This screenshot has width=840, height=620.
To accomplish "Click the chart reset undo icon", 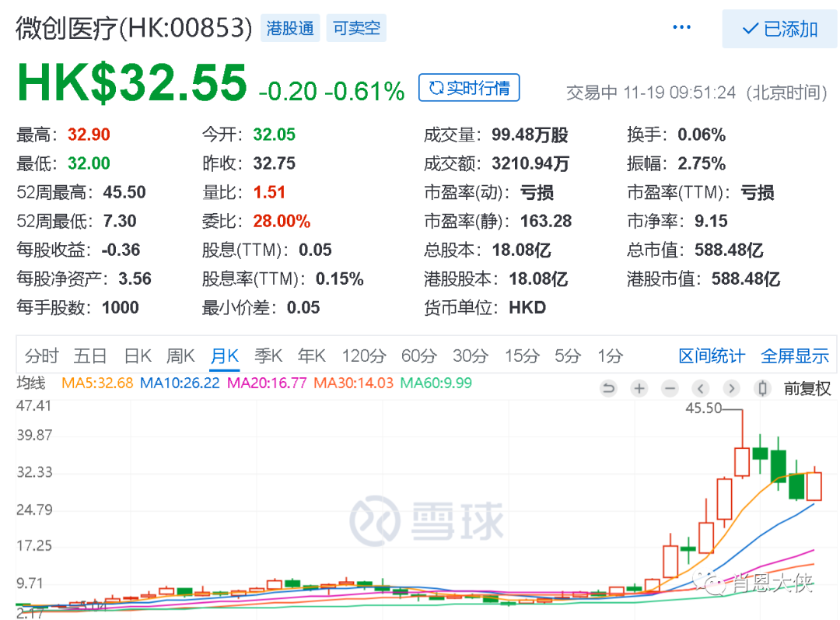I will click(x=609, y=388).
